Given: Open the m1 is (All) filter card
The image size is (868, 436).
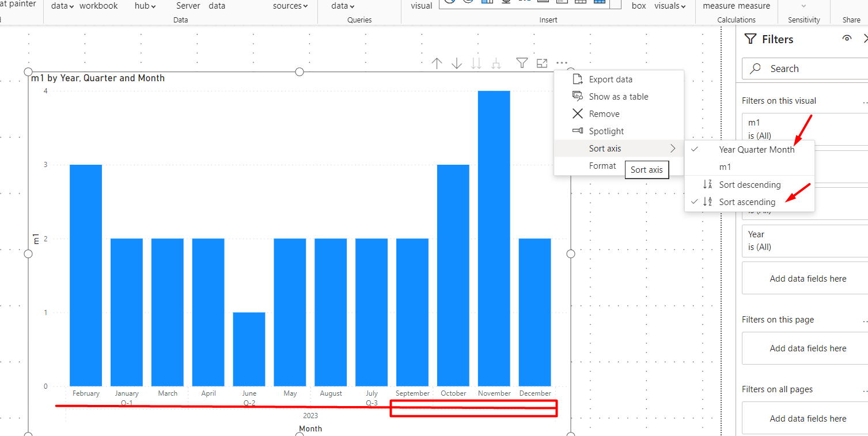Looking at the screenshot, I should coord(806,129).
